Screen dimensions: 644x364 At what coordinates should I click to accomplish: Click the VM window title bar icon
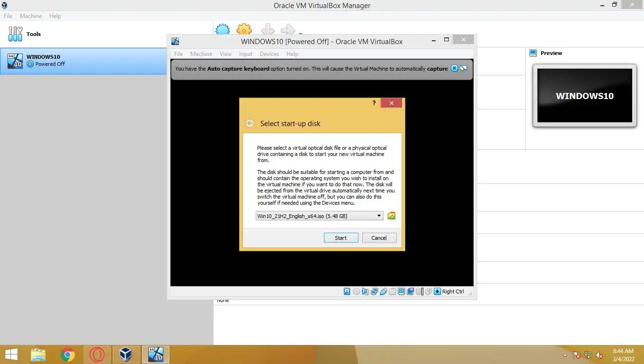[x=175, y=41]
